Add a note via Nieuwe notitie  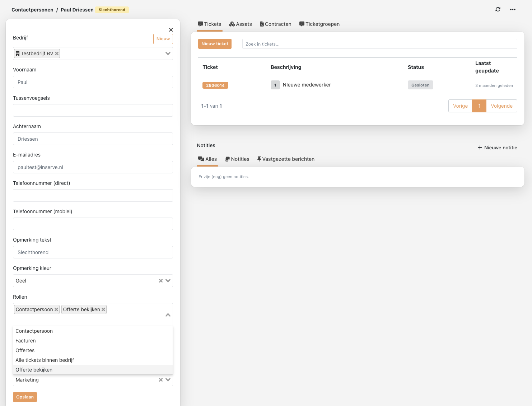pyautogui.click(x=498, y=148)
